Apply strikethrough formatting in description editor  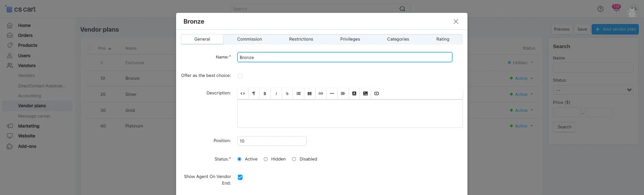(x=287, y=93)
